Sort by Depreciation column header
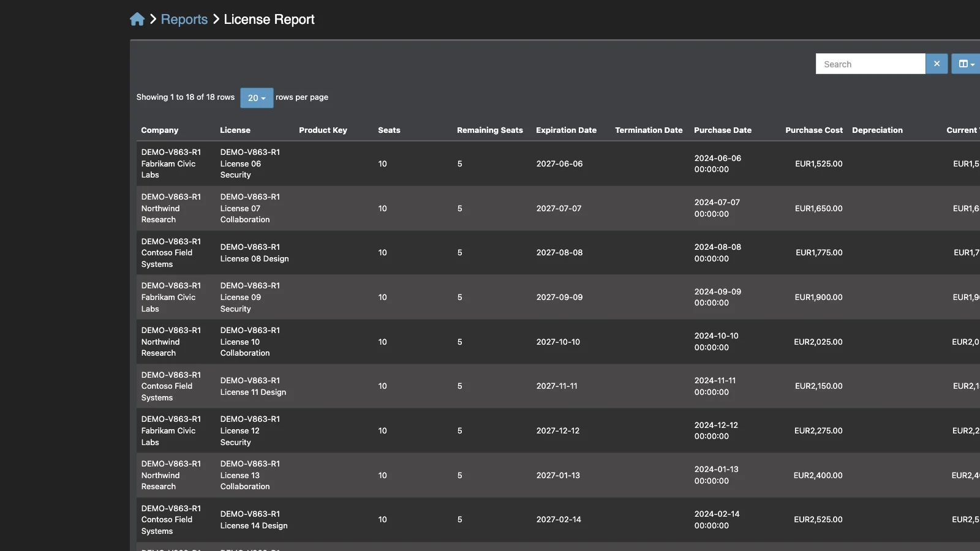 pos(877,130)
